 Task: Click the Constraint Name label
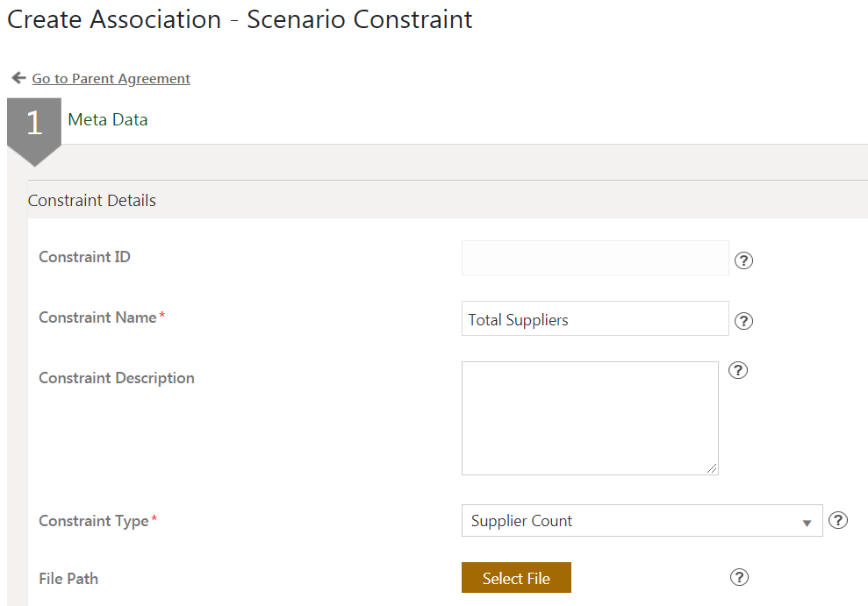click(97, 317)
